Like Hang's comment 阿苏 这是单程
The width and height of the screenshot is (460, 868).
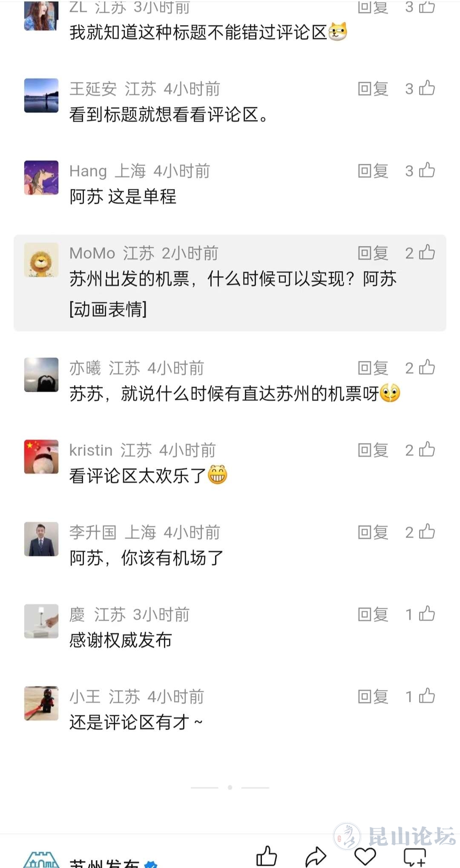[x=427, y=170]
